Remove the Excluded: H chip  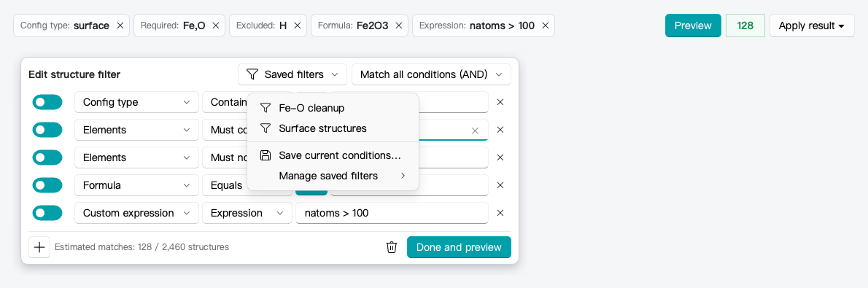(x=298, y=26)
